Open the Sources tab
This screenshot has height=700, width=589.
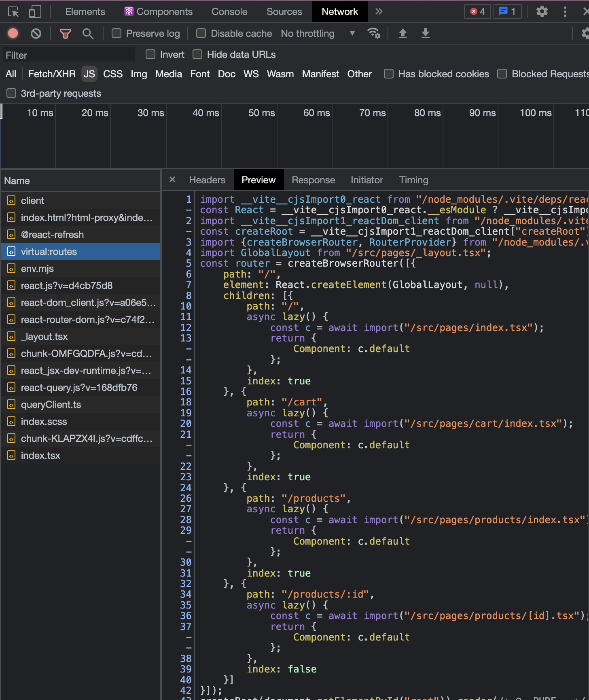284,12
